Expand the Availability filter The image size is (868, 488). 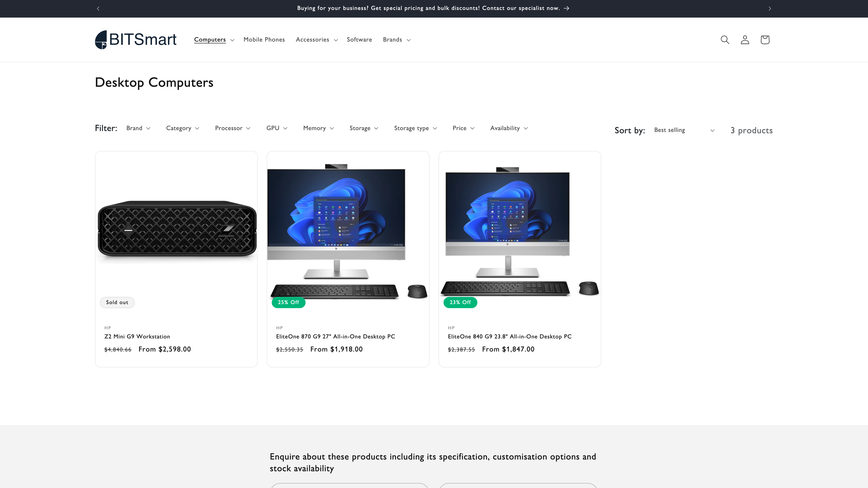(x=508, y=128)
